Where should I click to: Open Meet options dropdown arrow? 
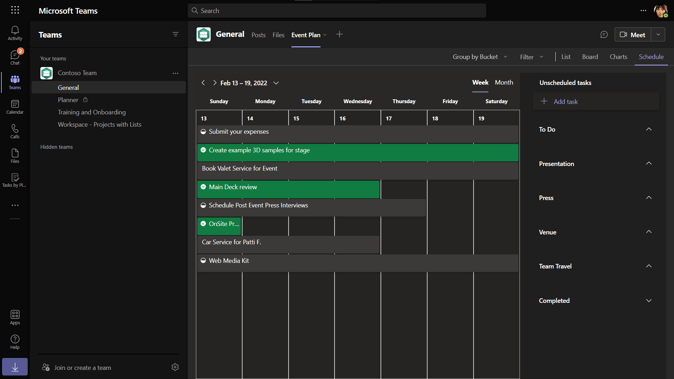tap(658, 34)
